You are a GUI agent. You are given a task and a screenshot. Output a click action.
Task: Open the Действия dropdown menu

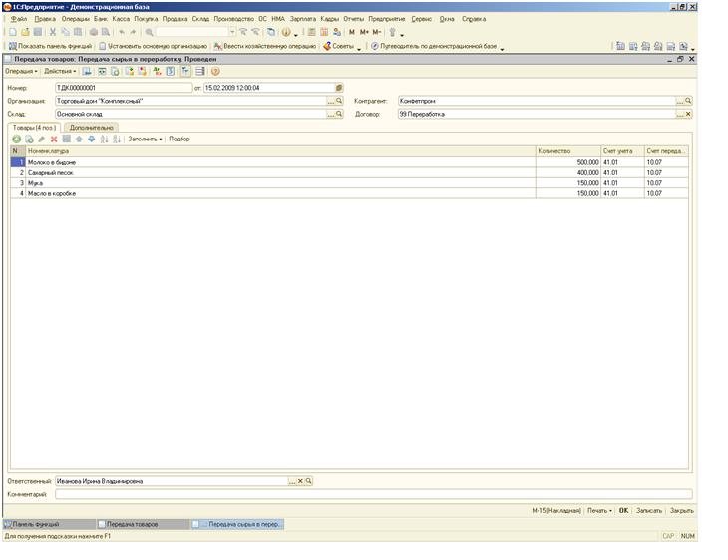pyautogui.click(x=60, y=71)
